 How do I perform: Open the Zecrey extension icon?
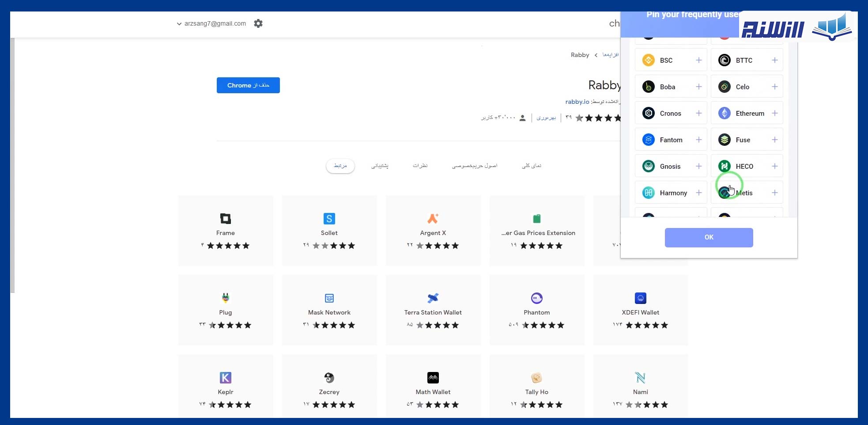click(x=329, y=377)
